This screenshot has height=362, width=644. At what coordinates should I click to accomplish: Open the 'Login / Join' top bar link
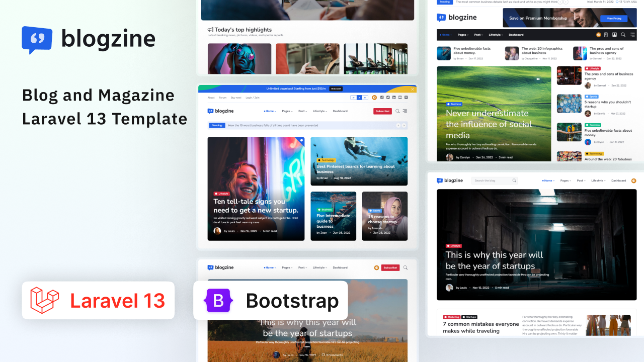coord(253,98)
